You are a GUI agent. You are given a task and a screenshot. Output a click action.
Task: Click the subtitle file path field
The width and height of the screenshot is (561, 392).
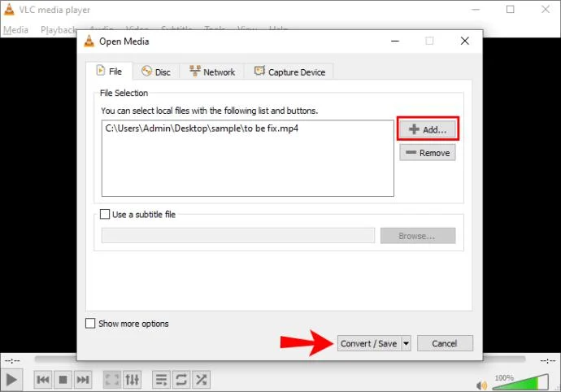pos(238,236)
